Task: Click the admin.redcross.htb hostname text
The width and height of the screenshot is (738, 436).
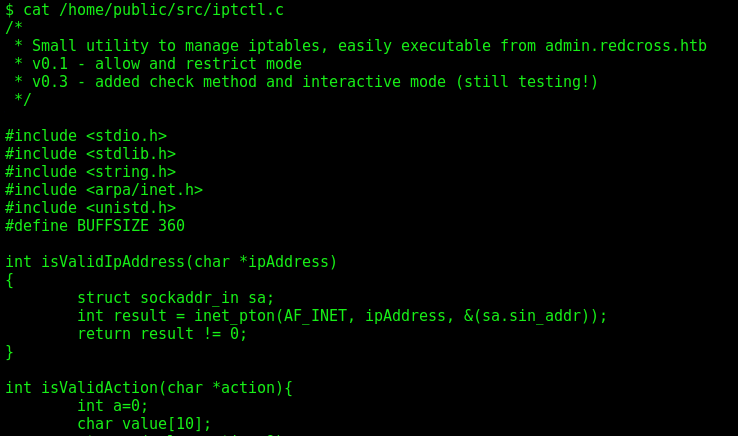Action: [x=626, y=46]
